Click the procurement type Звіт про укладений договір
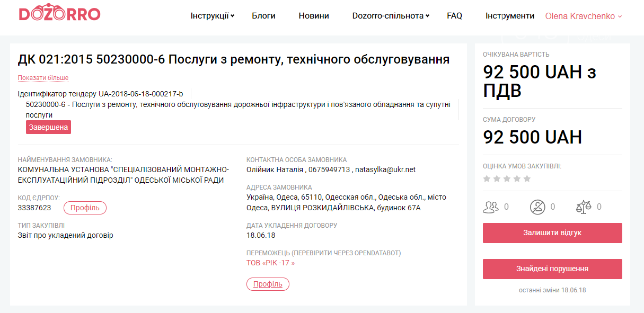 coord(66,235)
